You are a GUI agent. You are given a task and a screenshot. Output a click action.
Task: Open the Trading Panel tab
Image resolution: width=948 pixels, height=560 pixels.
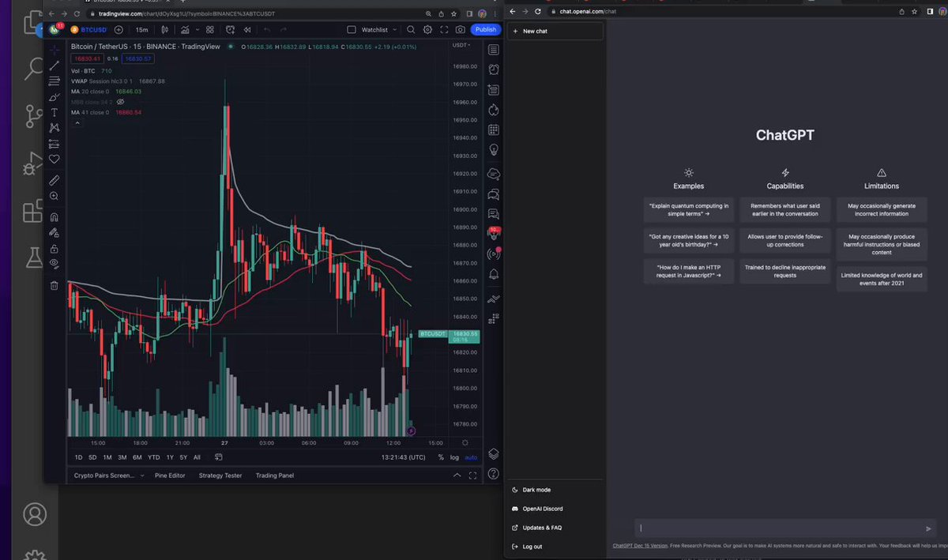(x=274, y=475)
